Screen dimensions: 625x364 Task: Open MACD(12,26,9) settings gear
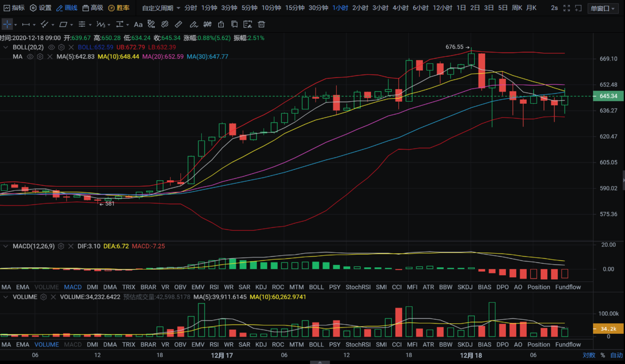[x=61, y=246]
